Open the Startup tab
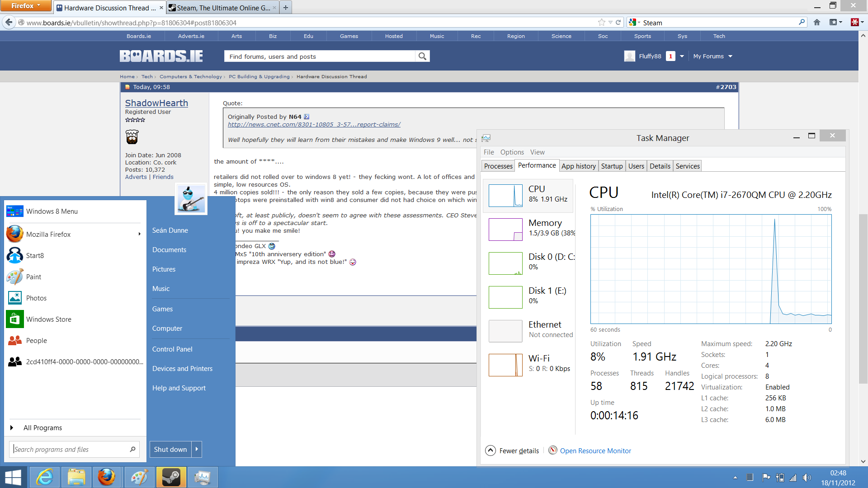 point(612,166)
